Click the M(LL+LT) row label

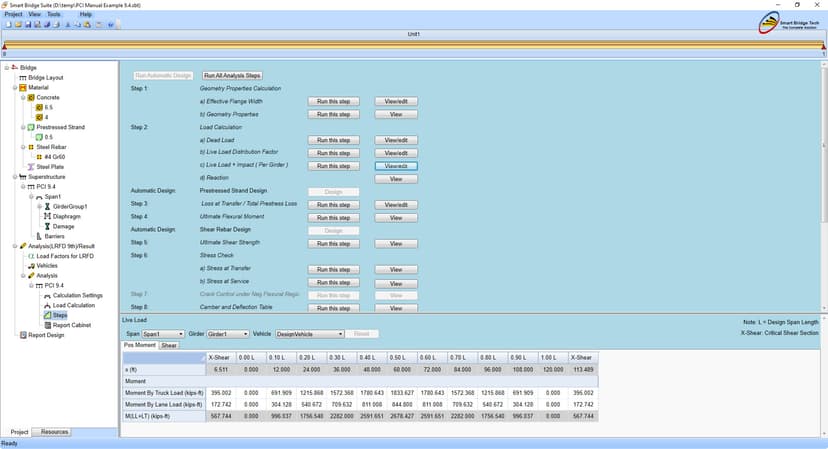coord(164,416)
